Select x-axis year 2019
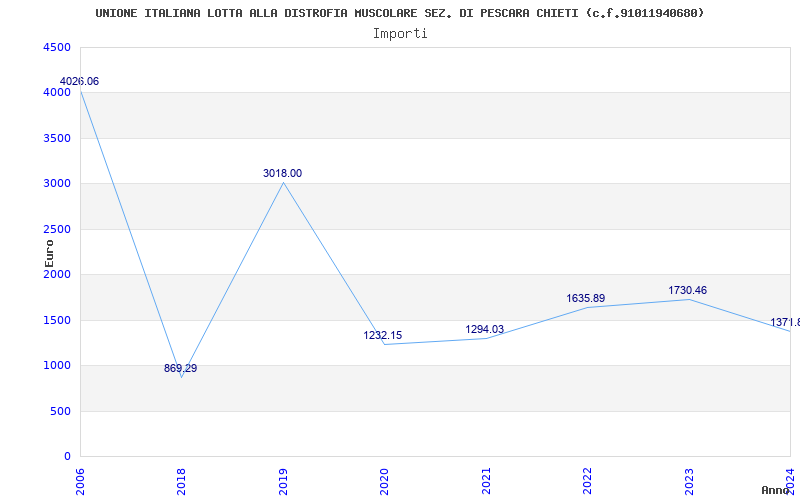Image resolution: width=800 pixels, height=500 pixels. pyautogui.click(x=283, y=481)
